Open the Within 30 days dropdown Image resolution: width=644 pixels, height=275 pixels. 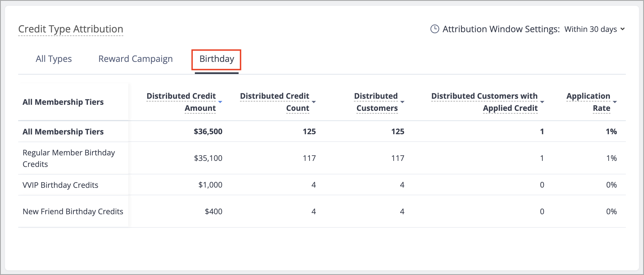coord(594,29)
